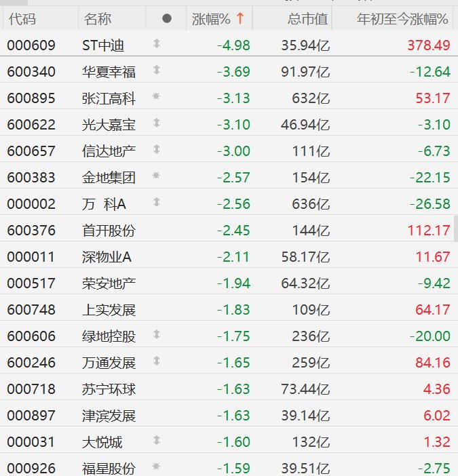458x476 pixels.
Task: Click the dot marker column header
Action: [167, 18]
